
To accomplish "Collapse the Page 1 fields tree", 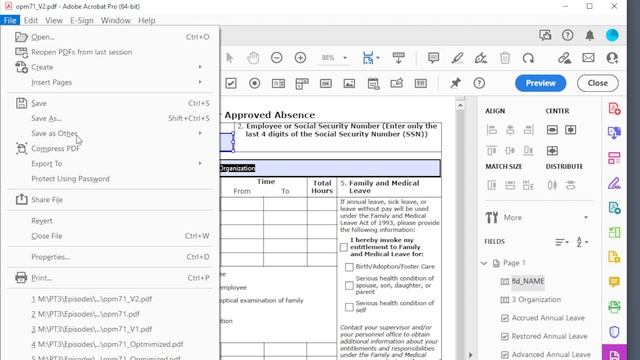I will [x=484, y=263].
